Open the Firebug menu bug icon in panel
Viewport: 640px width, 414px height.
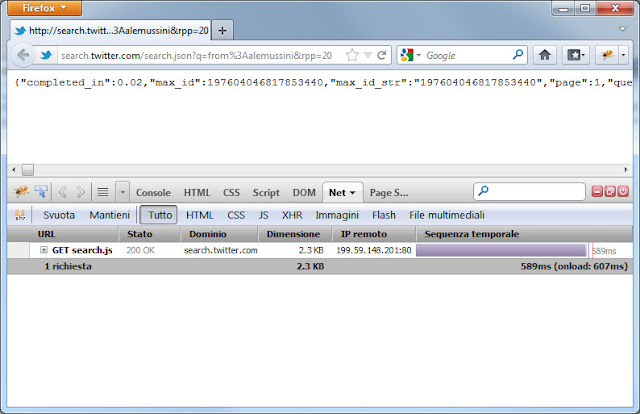(x=21, y=191)
